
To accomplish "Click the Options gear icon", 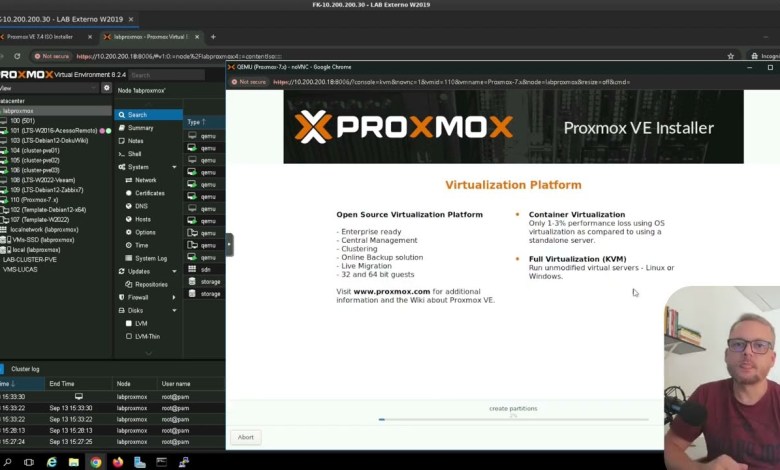I will (128, 232).
